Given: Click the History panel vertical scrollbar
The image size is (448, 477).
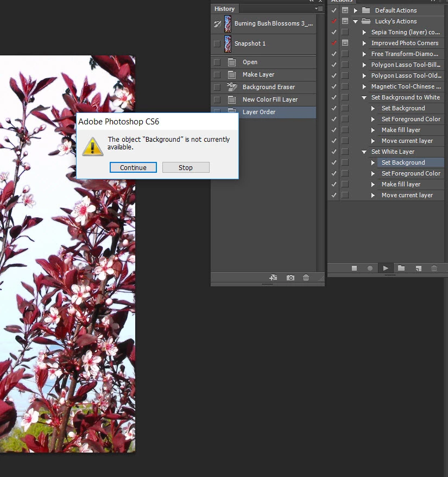Looking at the screenshot, I should pyautogui.click(x=320, y=143).
